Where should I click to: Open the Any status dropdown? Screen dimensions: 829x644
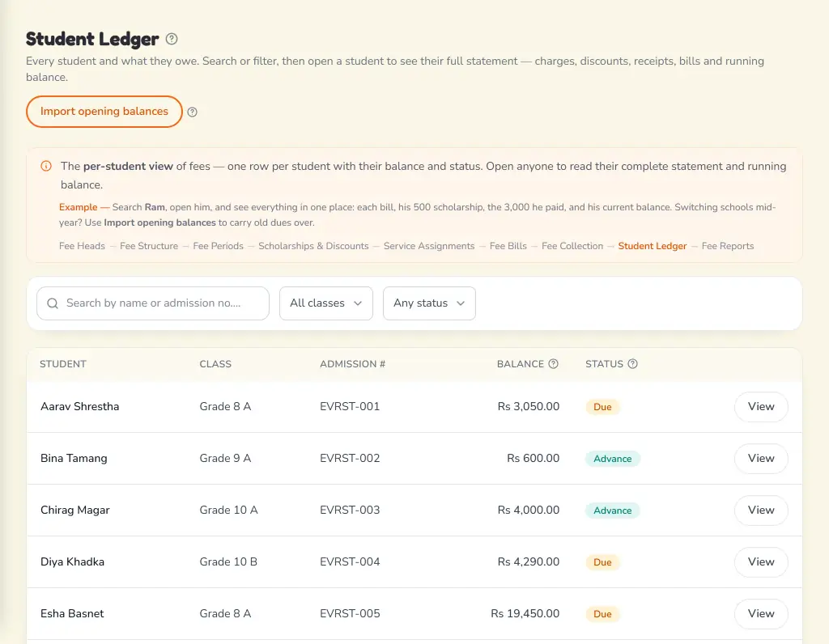(429, 303)
